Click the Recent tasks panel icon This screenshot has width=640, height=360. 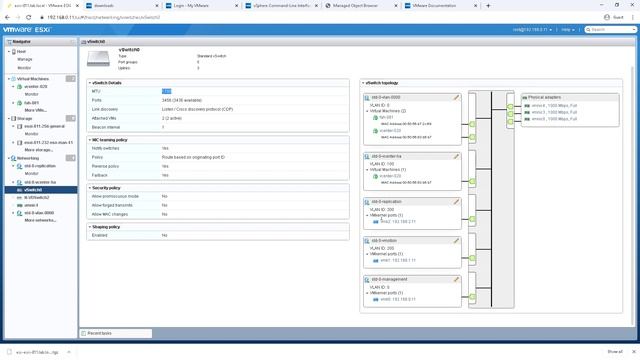pyautogui.click(x=84, y=333)
